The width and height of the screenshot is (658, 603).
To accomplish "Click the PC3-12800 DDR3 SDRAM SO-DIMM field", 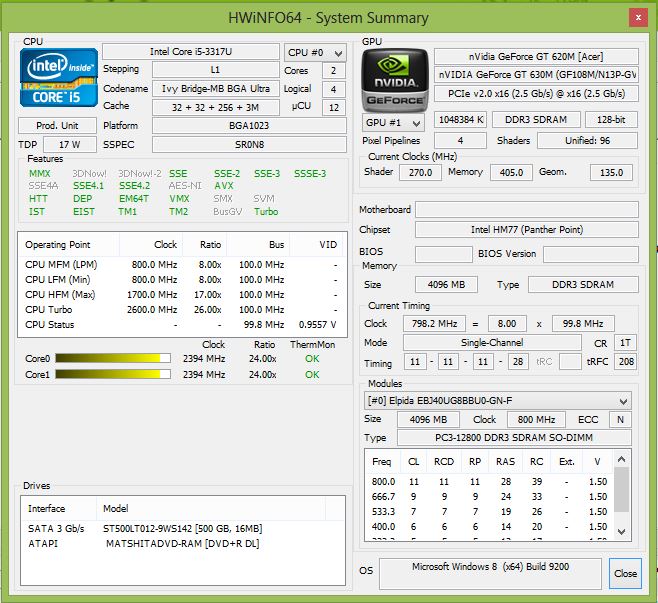I will click(x=514, y=438).
